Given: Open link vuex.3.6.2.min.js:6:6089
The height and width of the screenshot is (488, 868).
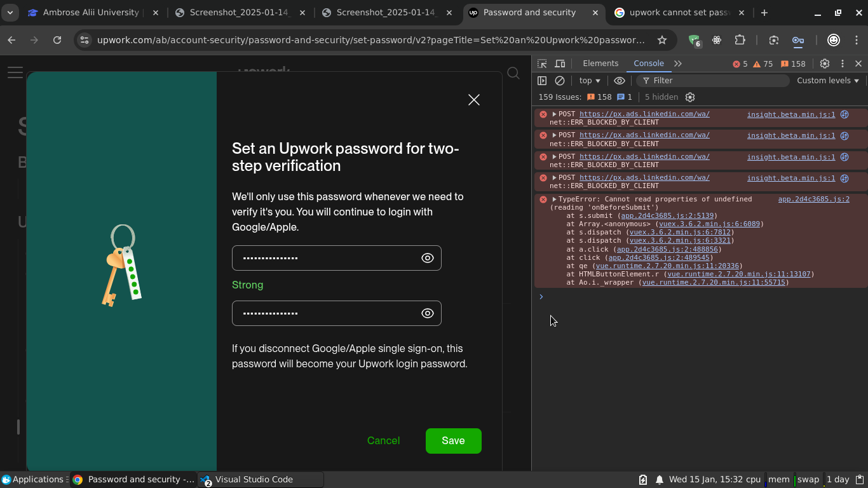Looking at the screenshot, I should (x=709, y=224).
